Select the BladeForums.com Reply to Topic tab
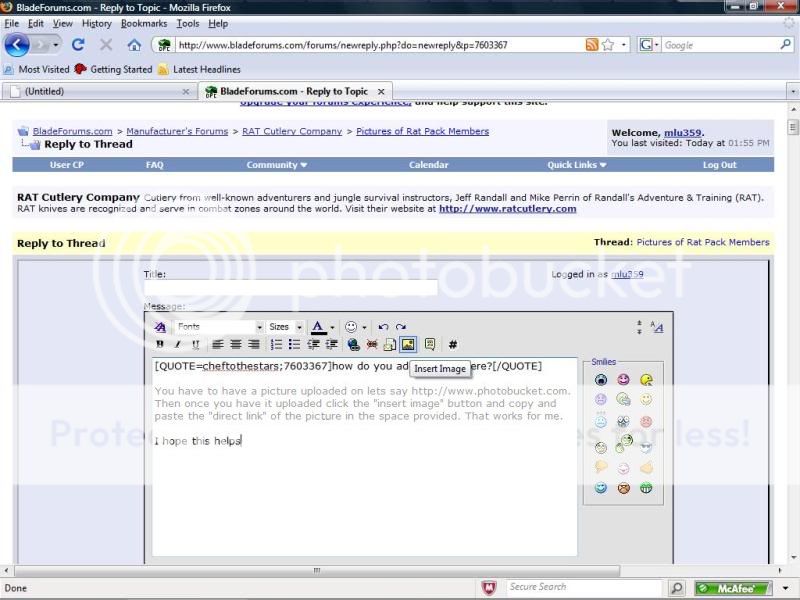 pos(295,91)
